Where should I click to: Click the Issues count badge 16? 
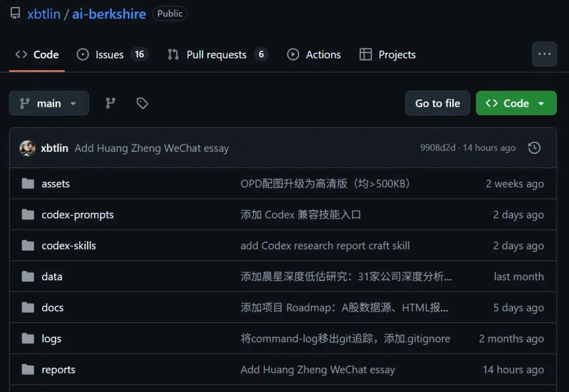pos(139,54)
